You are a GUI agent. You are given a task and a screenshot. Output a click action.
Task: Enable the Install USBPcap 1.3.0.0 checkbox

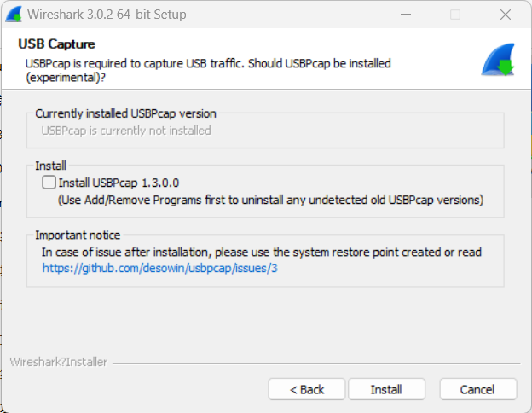(x=49, y=183)
